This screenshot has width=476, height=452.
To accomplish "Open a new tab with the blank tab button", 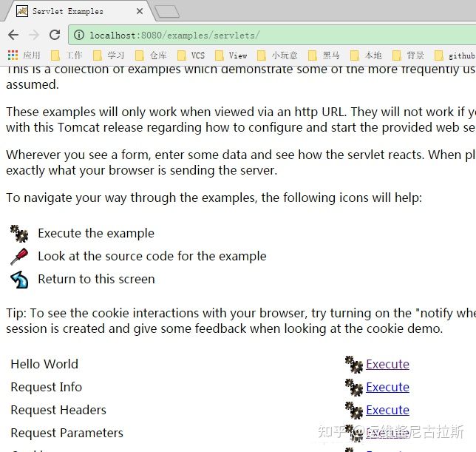I will [167, 11].
